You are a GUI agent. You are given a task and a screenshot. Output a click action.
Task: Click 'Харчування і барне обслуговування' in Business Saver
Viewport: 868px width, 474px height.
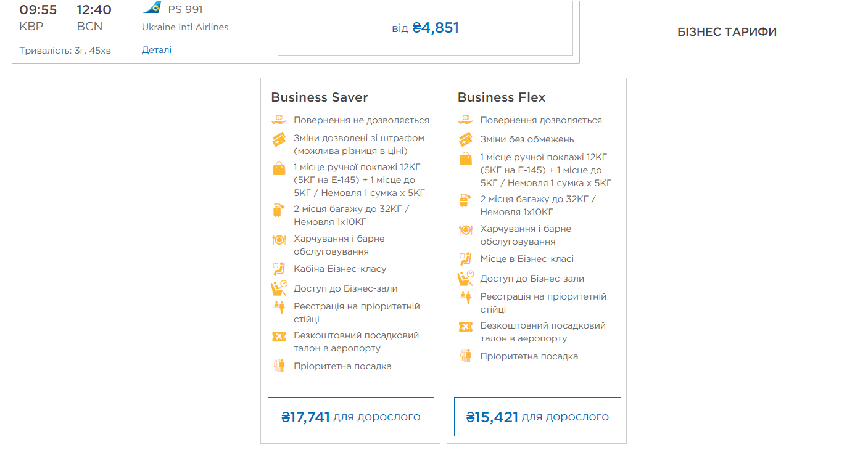pos(339,245)
